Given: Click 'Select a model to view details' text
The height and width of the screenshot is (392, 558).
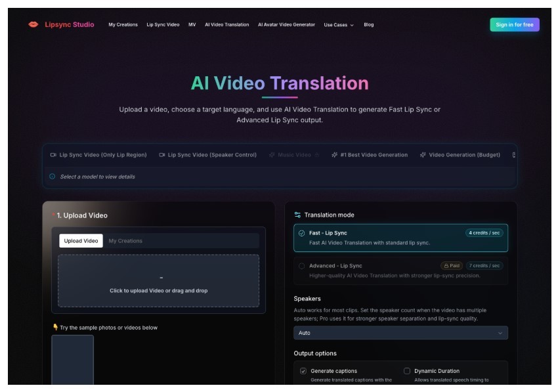Looking at the screenshot, I should click(98, 177).
